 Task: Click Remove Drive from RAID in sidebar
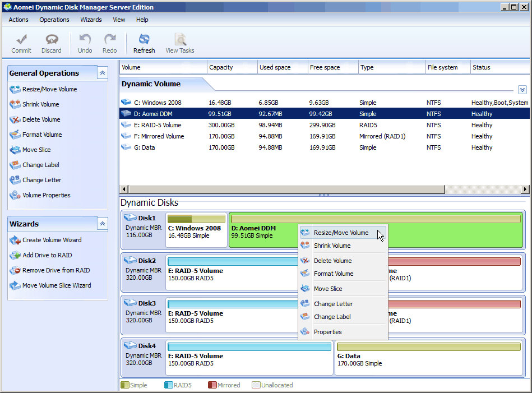pyautogui.click(x=55, y=270)
